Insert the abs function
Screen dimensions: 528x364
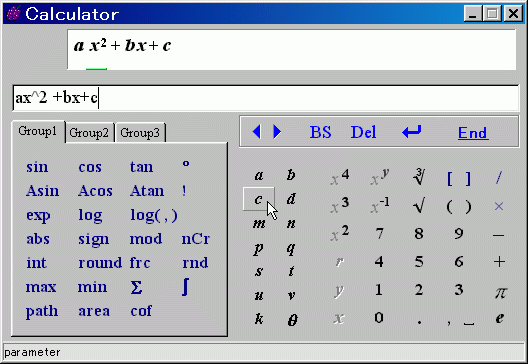[38, 239]
